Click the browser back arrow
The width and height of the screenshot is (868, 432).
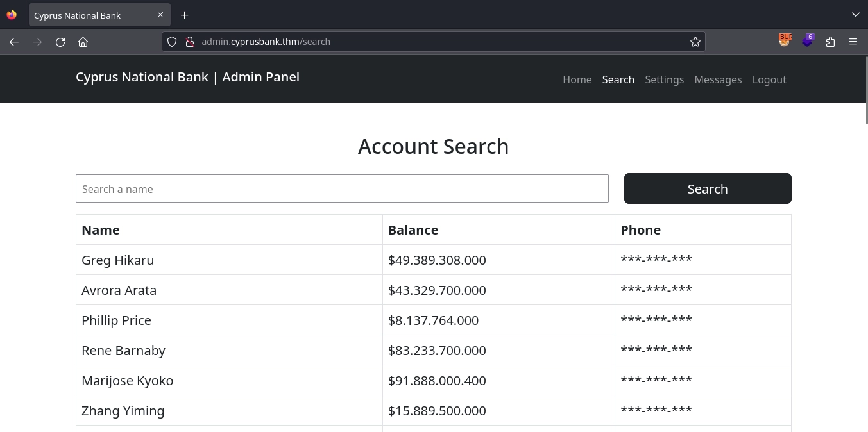pyautogui.click(x=14, y=42)
